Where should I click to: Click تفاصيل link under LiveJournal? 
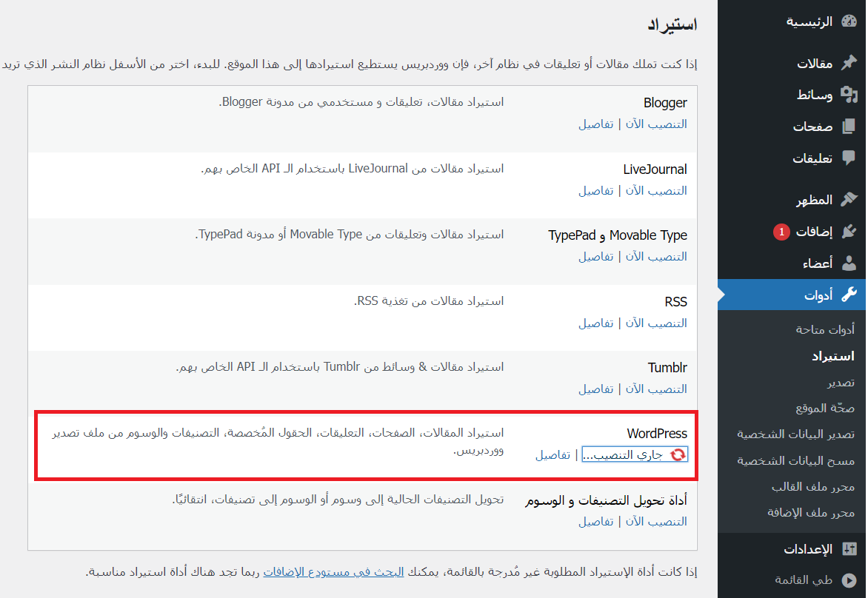click(x=596, y=191)
